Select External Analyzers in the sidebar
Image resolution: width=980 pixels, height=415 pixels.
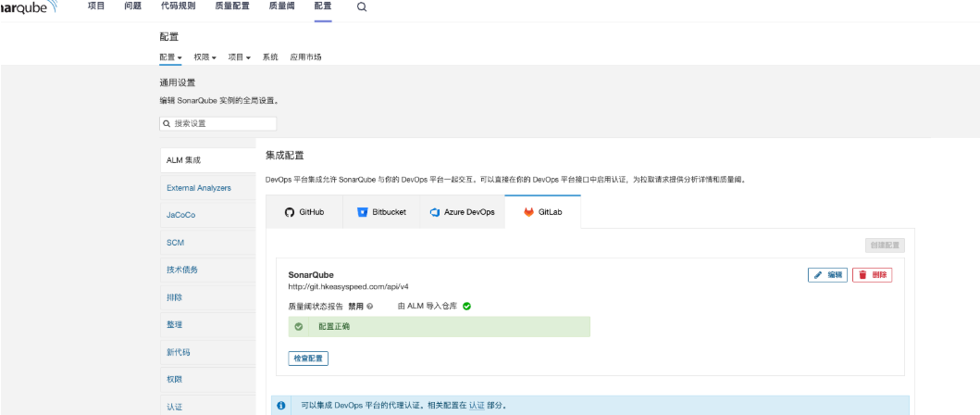208,188
